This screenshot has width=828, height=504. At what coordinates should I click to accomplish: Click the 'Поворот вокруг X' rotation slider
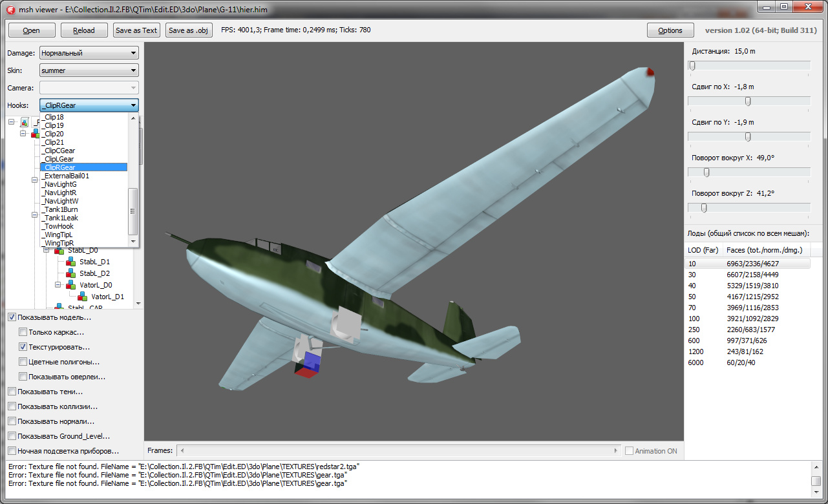pos(749,172)
